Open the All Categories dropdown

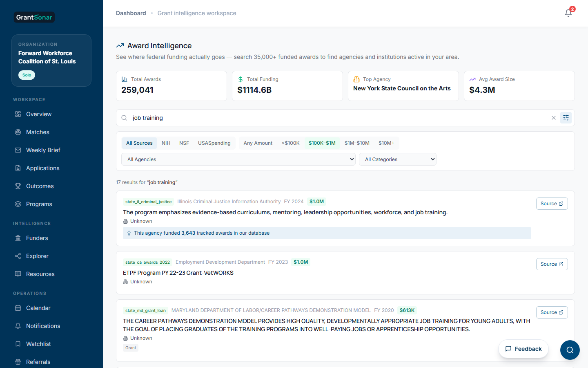coord(398,159)
